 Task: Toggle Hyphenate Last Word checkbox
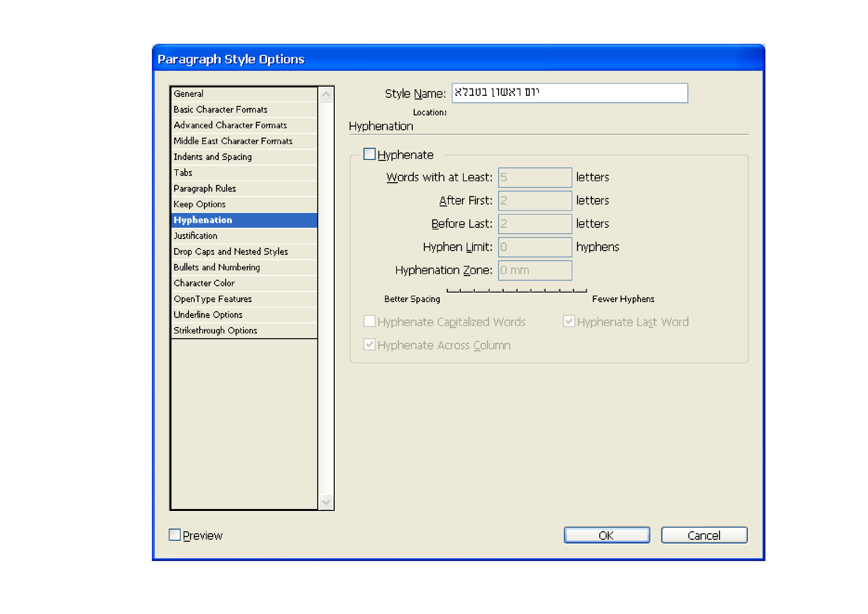click(x=569, y=321)
